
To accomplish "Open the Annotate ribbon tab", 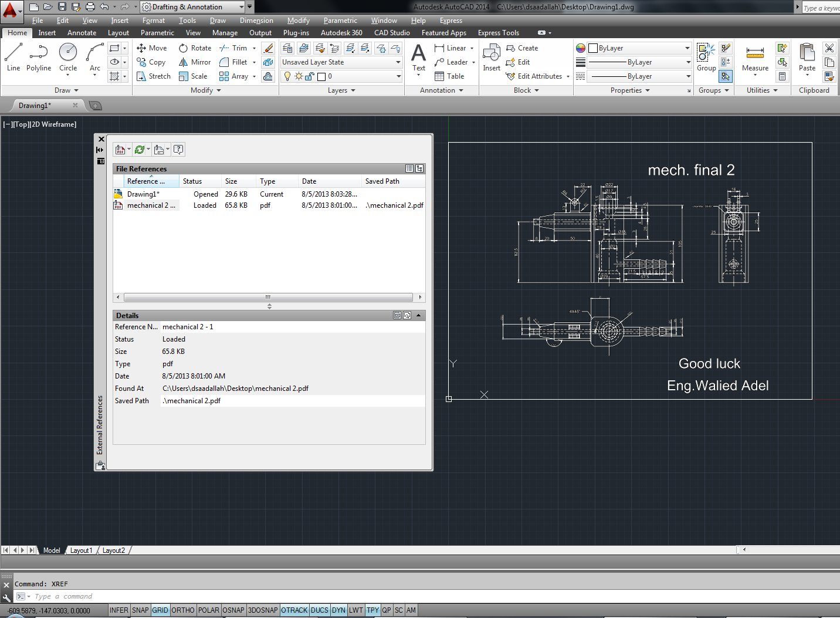I will (x=82, y=33).
